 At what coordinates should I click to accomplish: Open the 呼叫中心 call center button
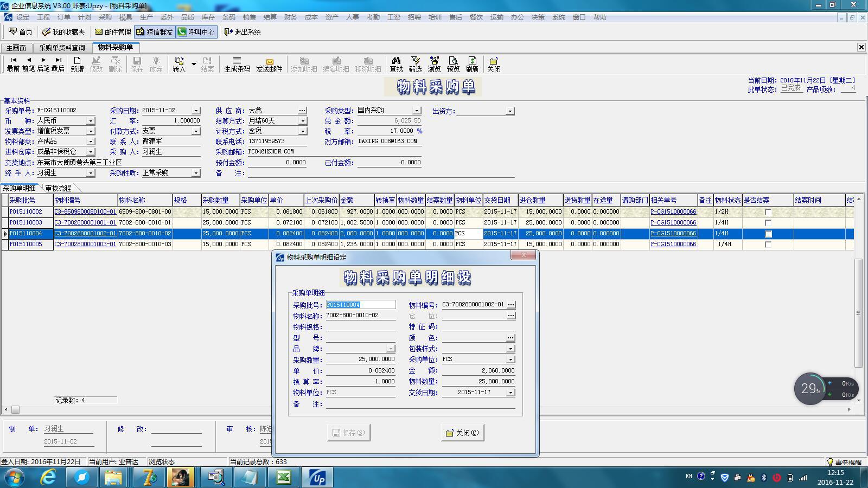(196, 32)
